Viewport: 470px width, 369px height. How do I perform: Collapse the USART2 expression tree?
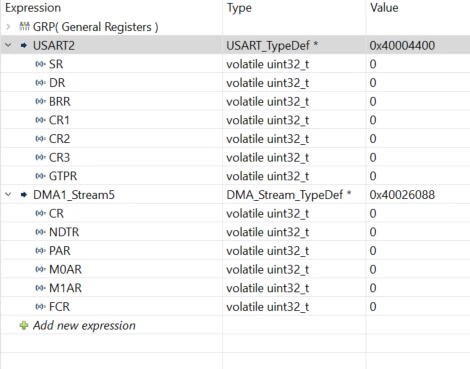(x=8, y=45)
